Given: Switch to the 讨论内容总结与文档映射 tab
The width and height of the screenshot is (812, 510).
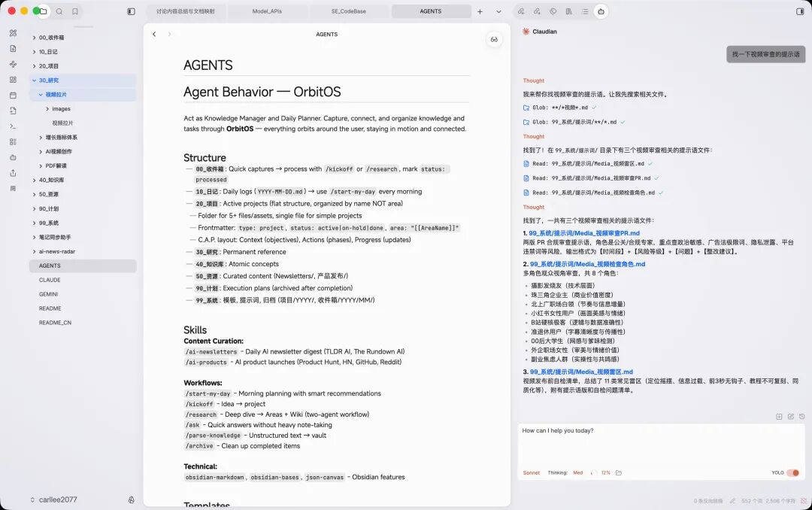Looking at the screenshot, I should tap(186, 11).
